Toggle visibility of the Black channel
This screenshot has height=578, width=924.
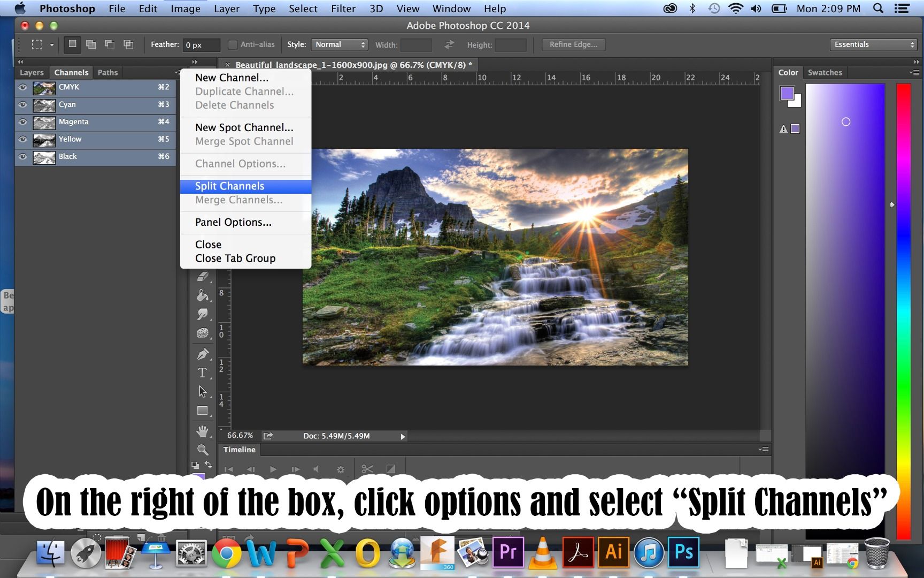click(22, 156)
